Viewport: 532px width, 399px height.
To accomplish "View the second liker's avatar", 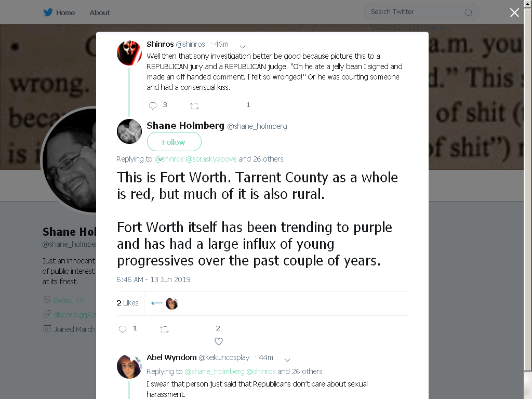I will click(171, 303).
